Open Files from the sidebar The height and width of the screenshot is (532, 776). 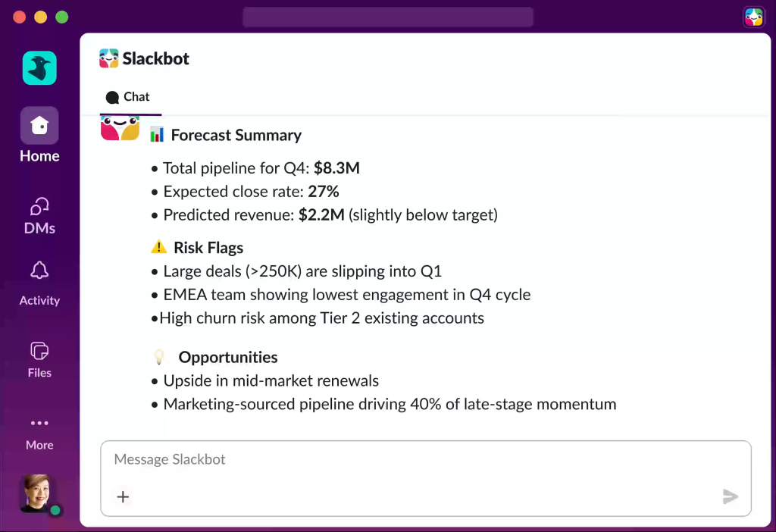point(39,349)
